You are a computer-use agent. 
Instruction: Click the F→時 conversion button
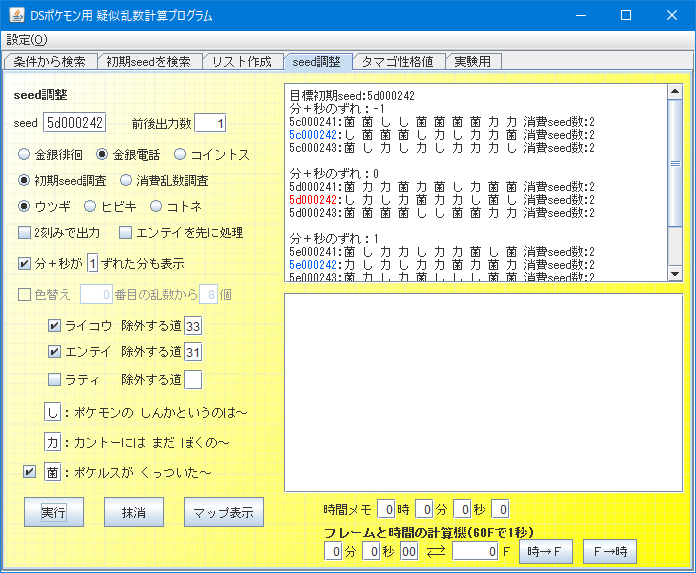610,552
